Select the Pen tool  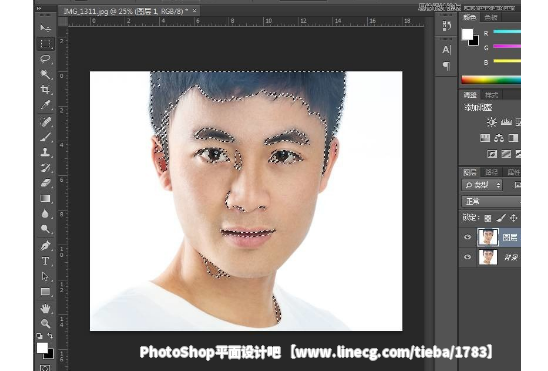point(45,246)
